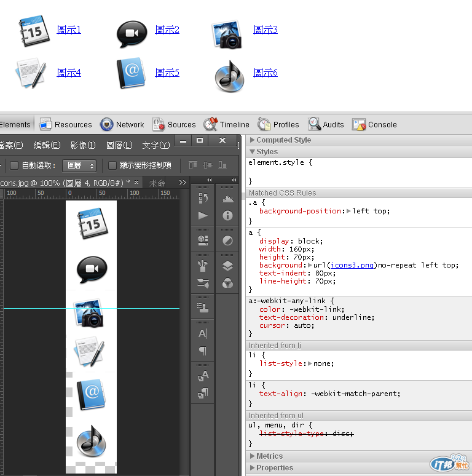Click the ul link in Inherited from
Viewport: 472px width, 476px height.
pos(301,415)
